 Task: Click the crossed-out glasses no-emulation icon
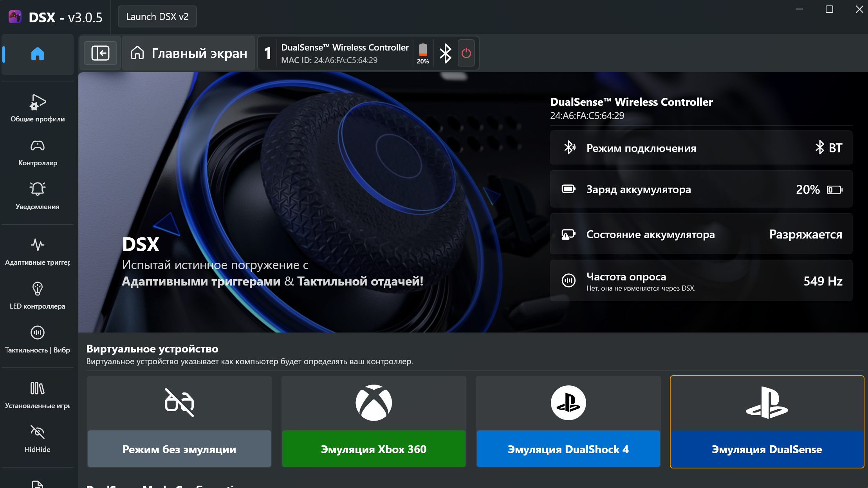179,403
